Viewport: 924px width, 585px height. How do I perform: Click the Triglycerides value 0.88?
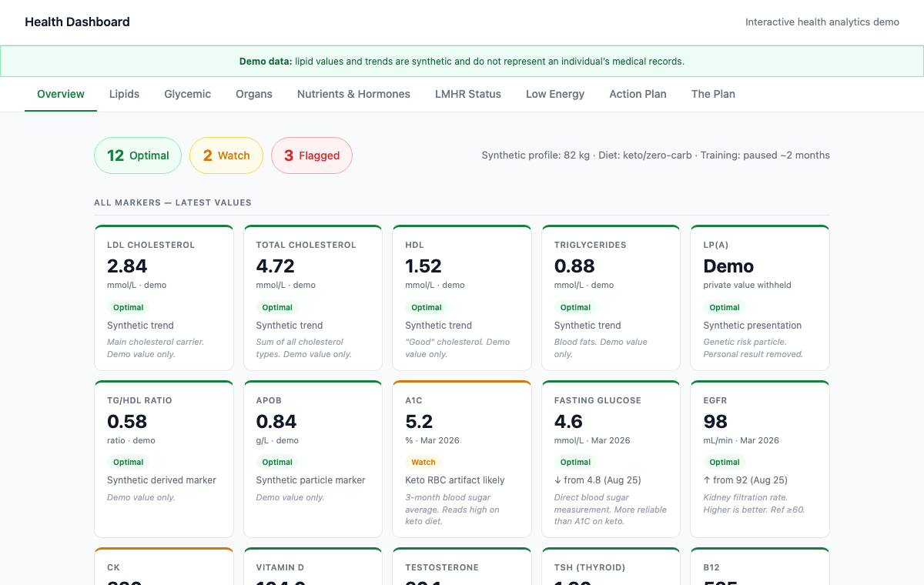point(574,266)
